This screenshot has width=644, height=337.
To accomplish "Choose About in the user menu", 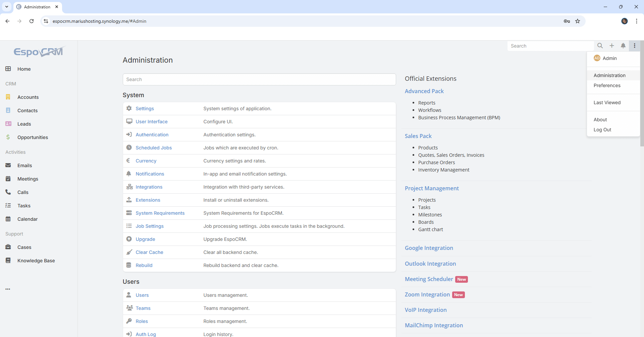I will point(613,120).
